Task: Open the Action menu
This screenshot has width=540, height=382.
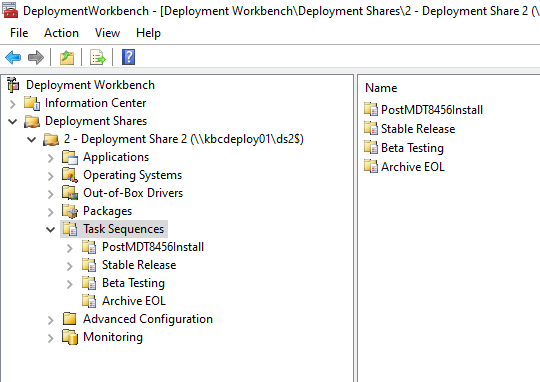Action: click(61, 33)
